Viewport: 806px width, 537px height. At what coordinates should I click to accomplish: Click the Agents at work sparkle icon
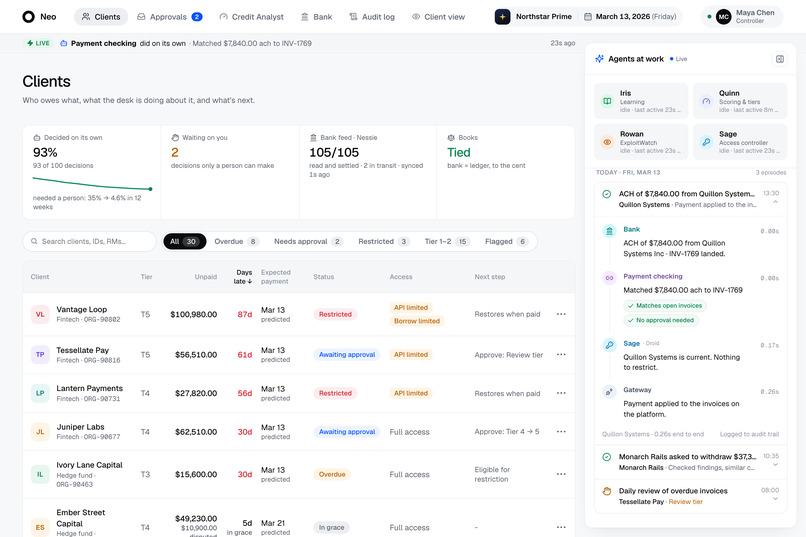pos(599,59)
